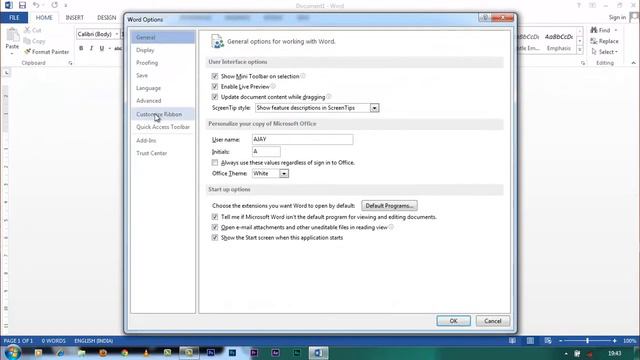Open Customize Quick Access Toolbar dropdown
This screenshot has height=360, width=640.
[66, 6]
